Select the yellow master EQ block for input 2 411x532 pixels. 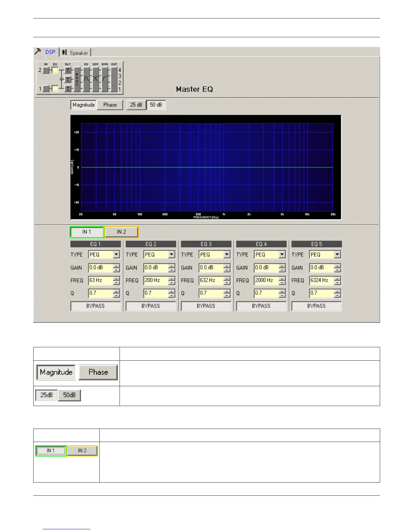55,70
